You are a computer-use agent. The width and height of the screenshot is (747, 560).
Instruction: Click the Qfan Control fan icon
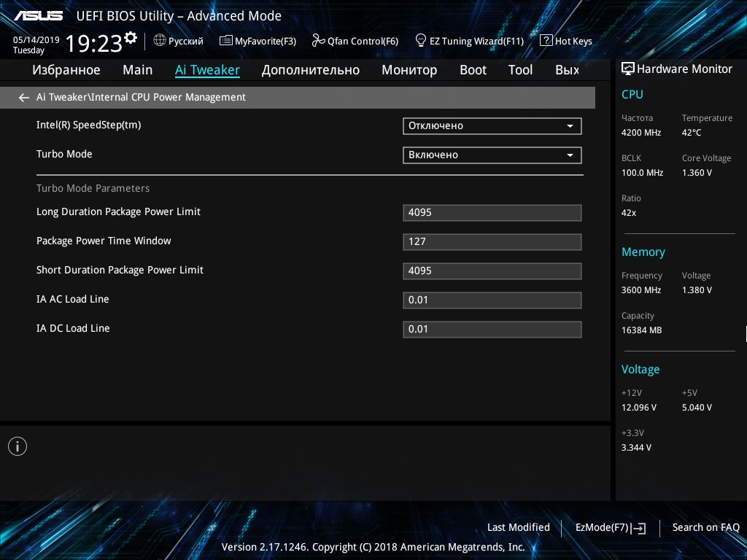tap(318, 41)
